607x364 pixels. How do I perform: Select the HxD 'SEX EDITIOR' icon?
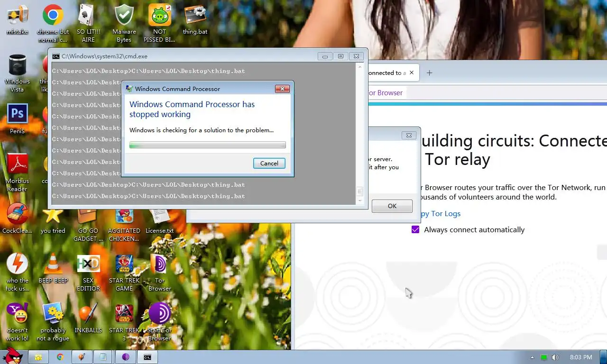click(x=88, y=272)
